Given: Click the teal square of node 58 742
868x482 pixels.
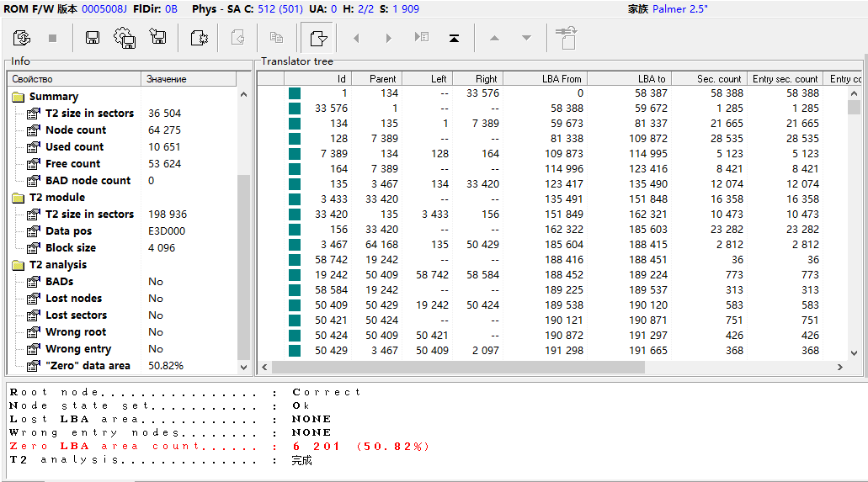Looking at the screenshot, I should click(x=295, y=260).
